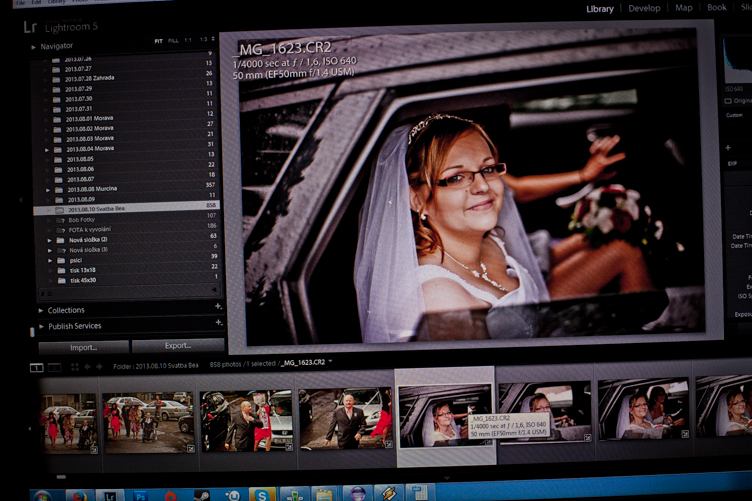
Task: Click the Folders panel horizontal scrollbar
Action: coord(129,291)
